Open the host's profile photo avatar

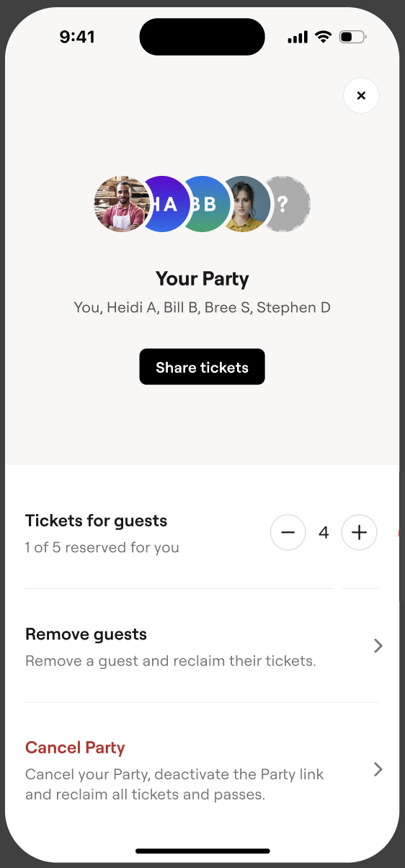[123, 204]
